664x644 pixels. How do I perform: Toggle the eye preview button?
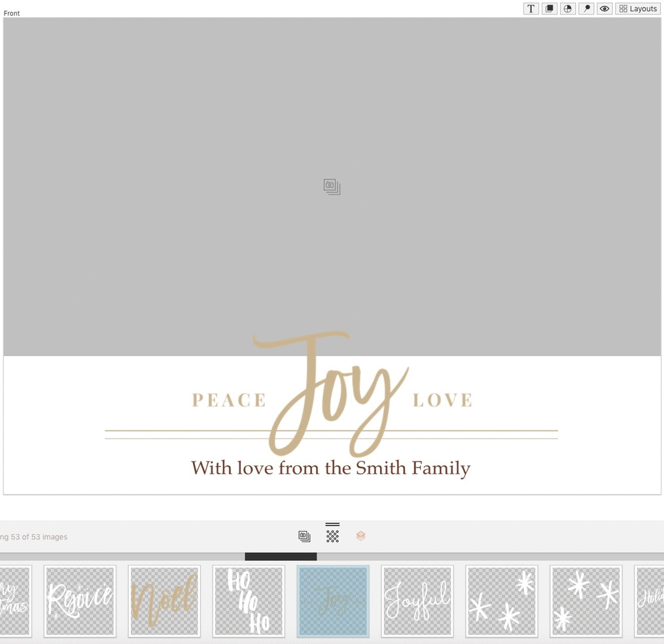click(x=604, y=9)
